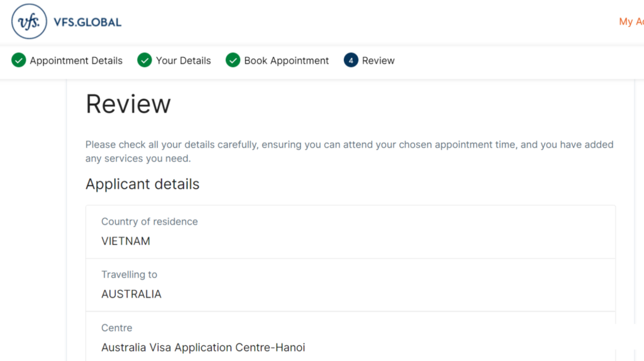Image resolution: width=644 pixels, height=361 pixels.
Task: Click the Applicant details section heading
Action: pyautogui.click(x=143, y=184)
